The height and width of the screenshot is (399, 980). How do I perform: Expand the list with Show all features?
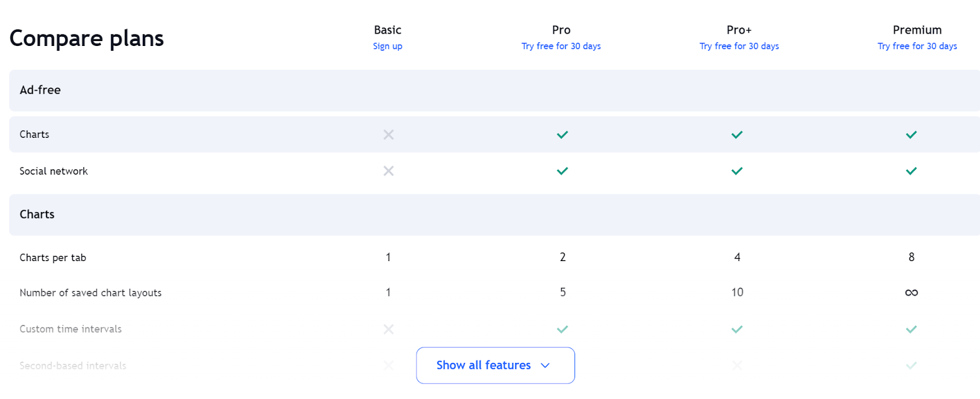point(496,365)
